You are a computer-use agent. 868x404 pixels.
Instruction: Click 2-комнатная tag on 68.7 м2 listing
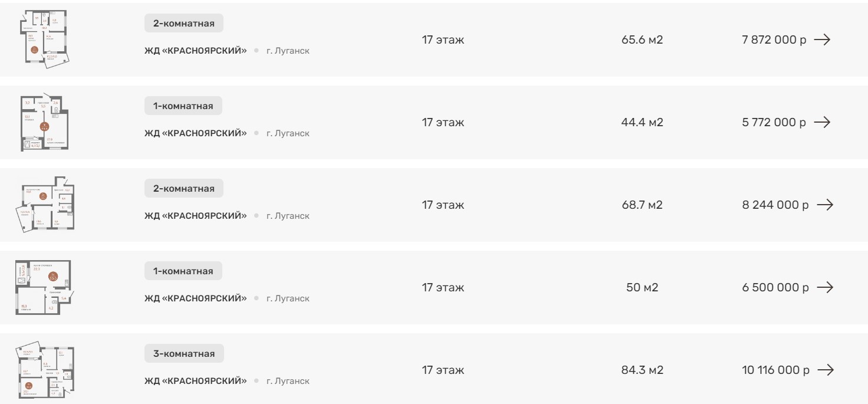184,189
